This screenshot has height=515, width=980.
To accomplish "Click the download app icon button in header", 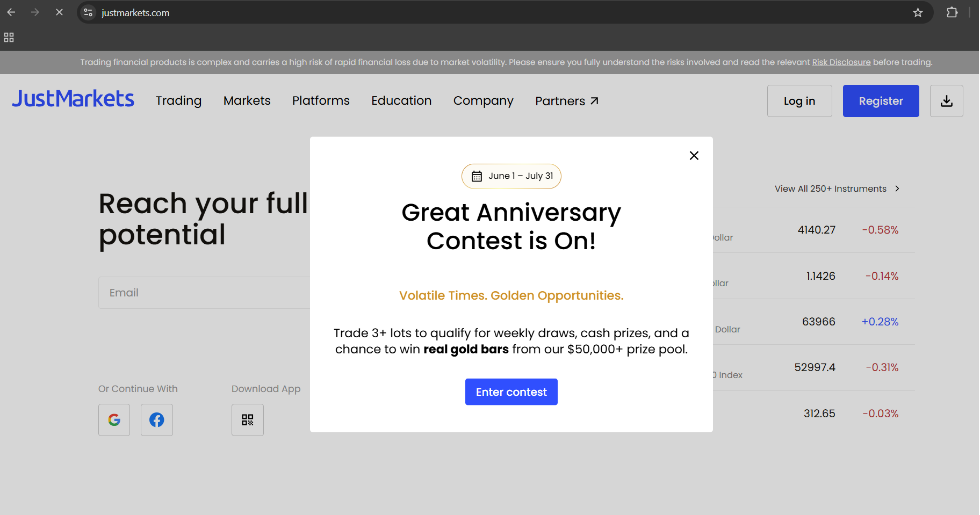I will coord(946,101).
